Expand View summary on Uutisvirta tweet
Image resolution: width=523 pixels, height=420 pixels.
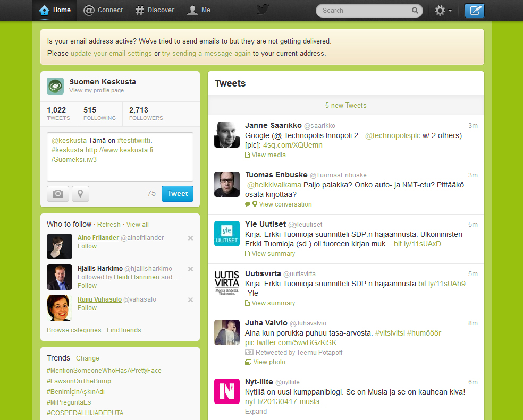pyautogui.click(x=270, y=303)
